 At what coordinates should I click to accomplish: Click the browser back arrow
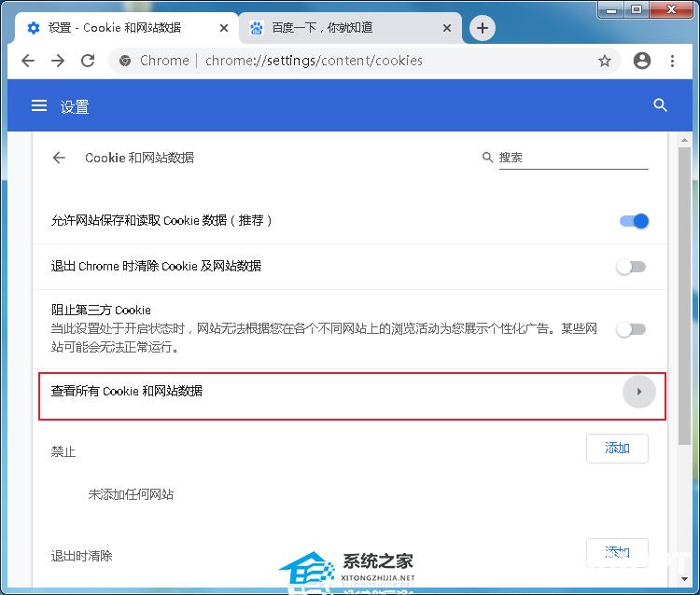[28, 61]
